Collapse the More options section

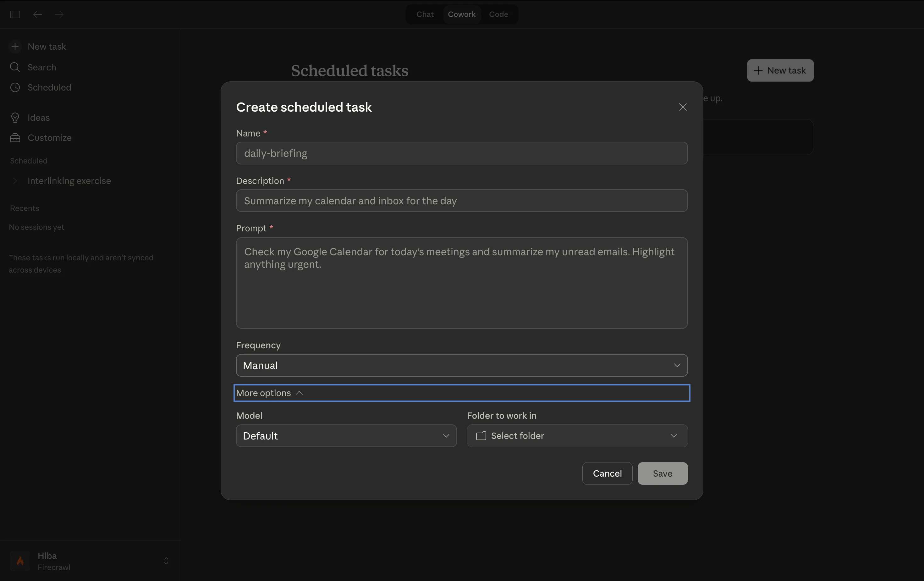(269, 393)
